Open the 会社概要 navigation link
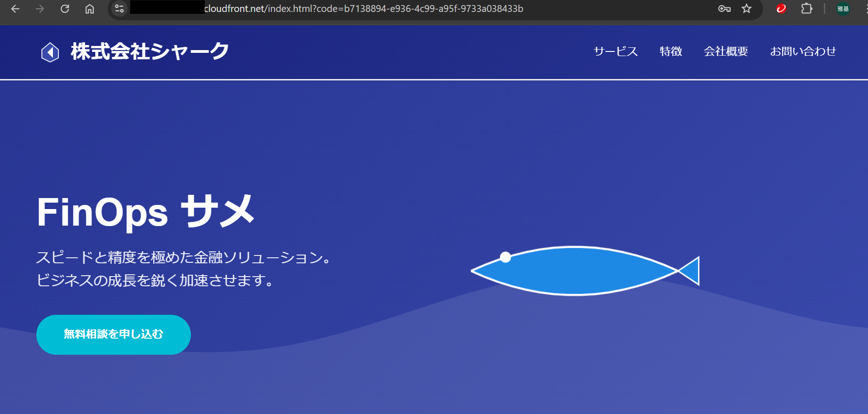Viewport: 868px width, 414px height. (726, 51)
